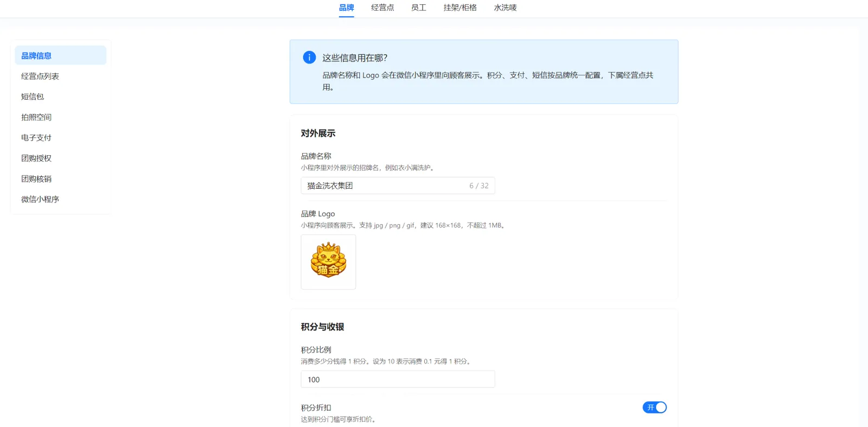Click the 猫金 brand logo thumbnail
Screen dimensions: 868x427
[x=328, y=262]
